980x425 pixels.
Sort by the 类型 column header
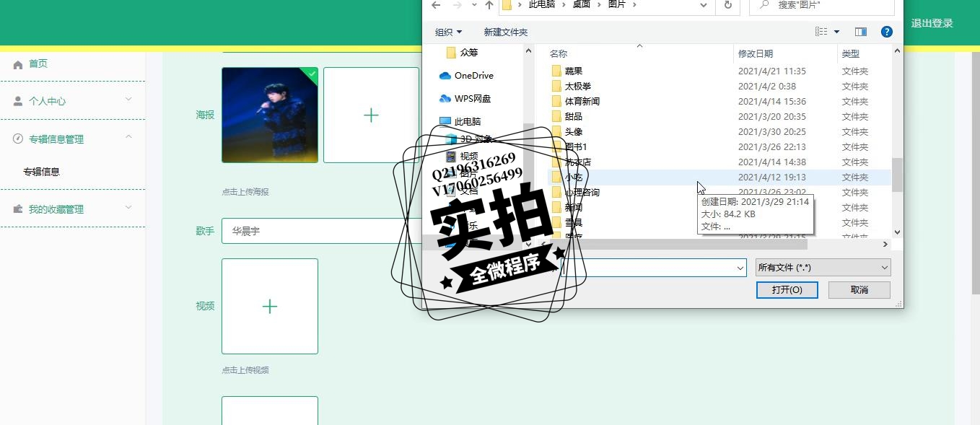pos(851,53)
